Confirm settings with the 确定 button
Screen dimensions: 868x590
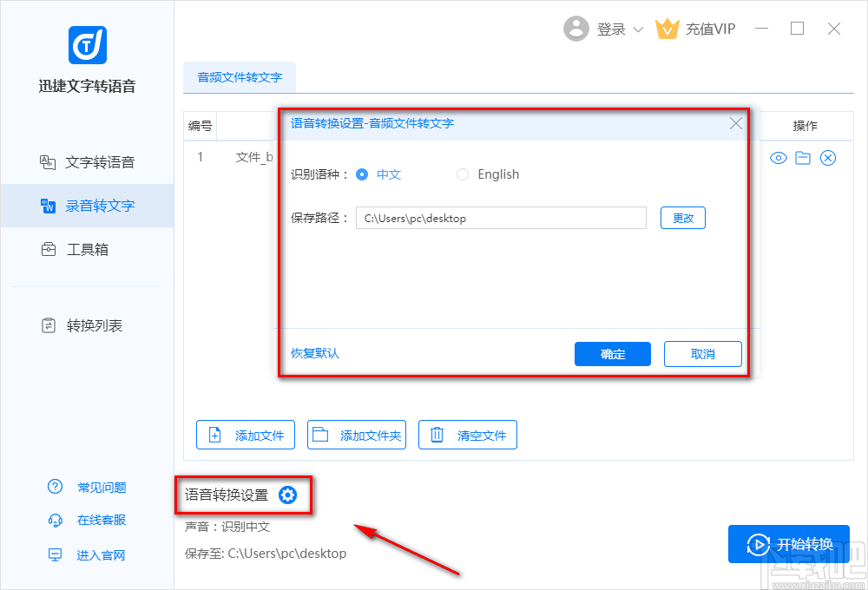[x=612, y=354]
